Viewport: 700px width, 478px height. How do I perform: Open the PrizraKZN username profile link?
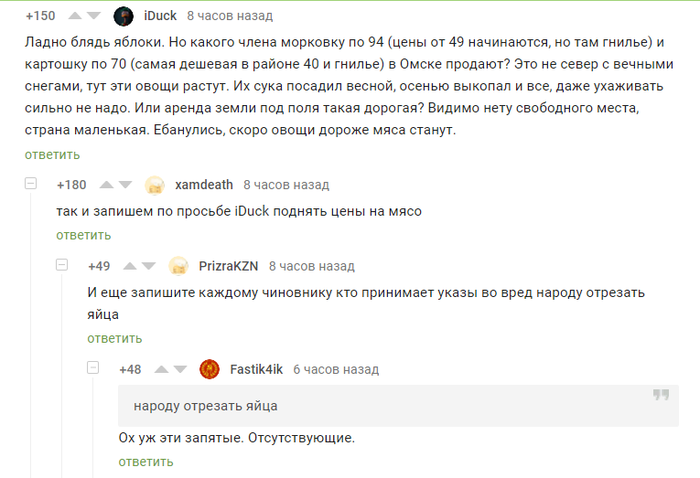[x=228, y=266]
